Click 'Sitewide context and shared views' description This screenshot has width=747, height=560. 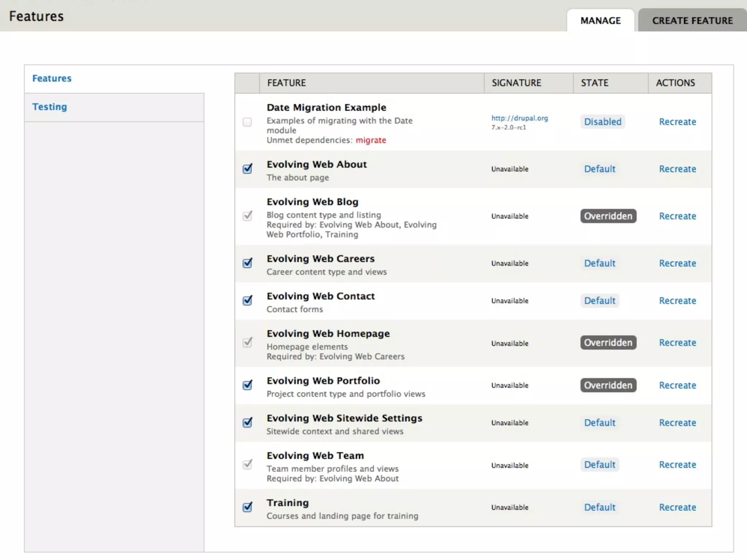pyautogui.click(x=335, y=432)
